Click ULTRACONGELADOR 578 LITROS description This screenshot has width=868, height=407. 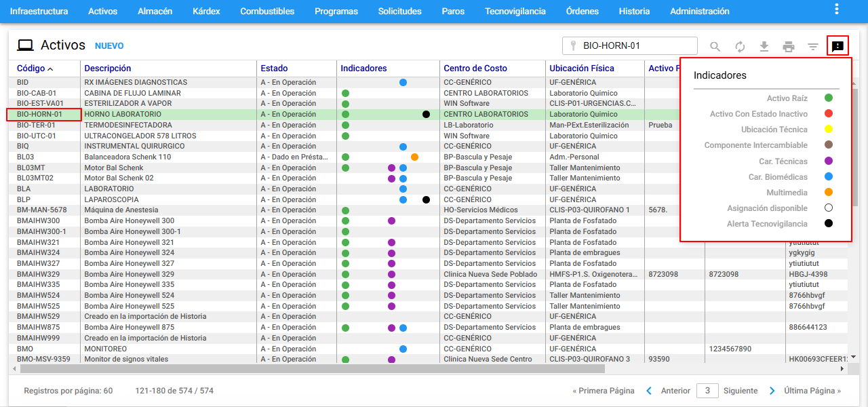pos(140,136)
